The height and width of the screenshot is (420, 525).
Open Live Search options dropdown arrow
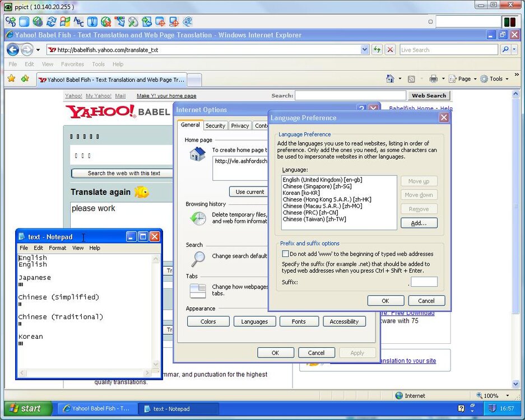[514, 50]
